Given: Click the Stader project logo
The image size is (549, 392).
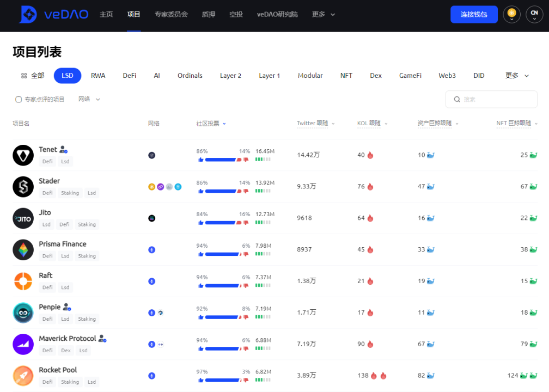Looking at the screenshot, I should (23, 187).
